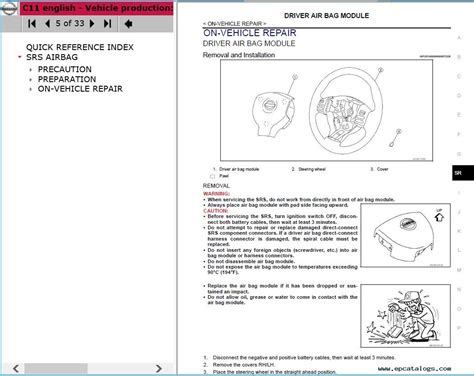The height and width of the screenshot is (376, 474).
Task: Click the red CAUTION label
Action: 216,211
